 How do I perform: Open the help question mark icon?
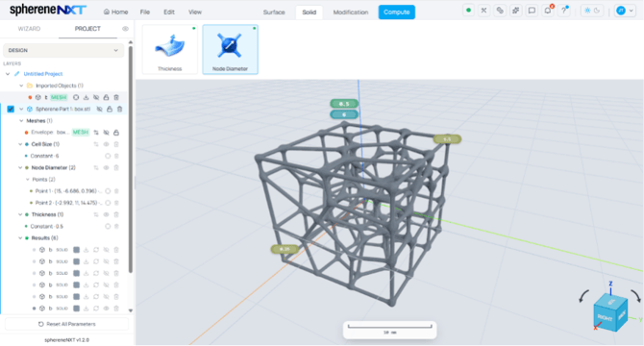coord(564,11)
